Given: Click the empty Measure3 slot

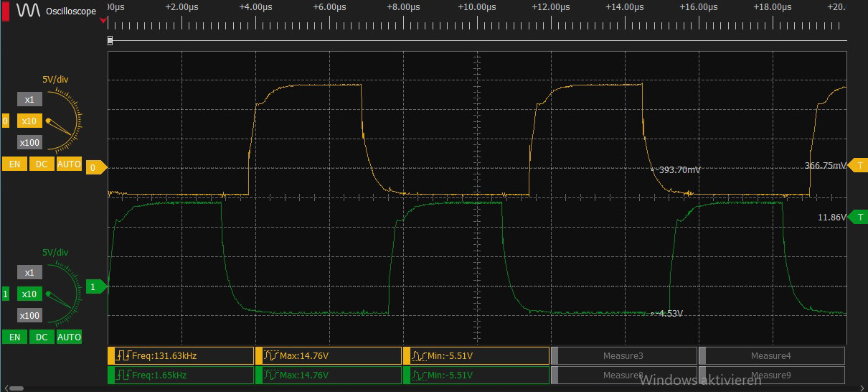Looking at the screenshot, I should tap(624, 356).
